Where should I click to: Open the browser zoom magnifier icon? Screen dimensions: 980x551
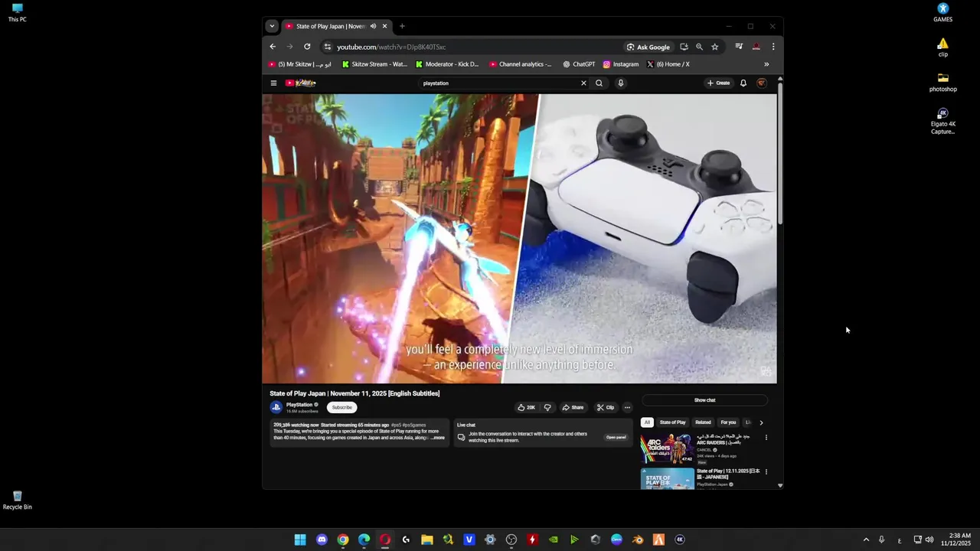point(699,47)
